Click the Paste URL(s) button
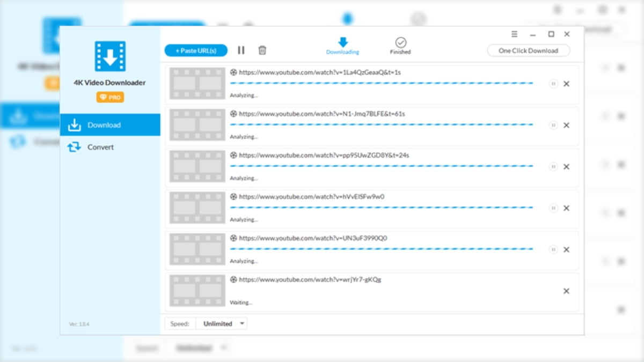Viewport: 644px width, 362px height. tap(195, 49)
